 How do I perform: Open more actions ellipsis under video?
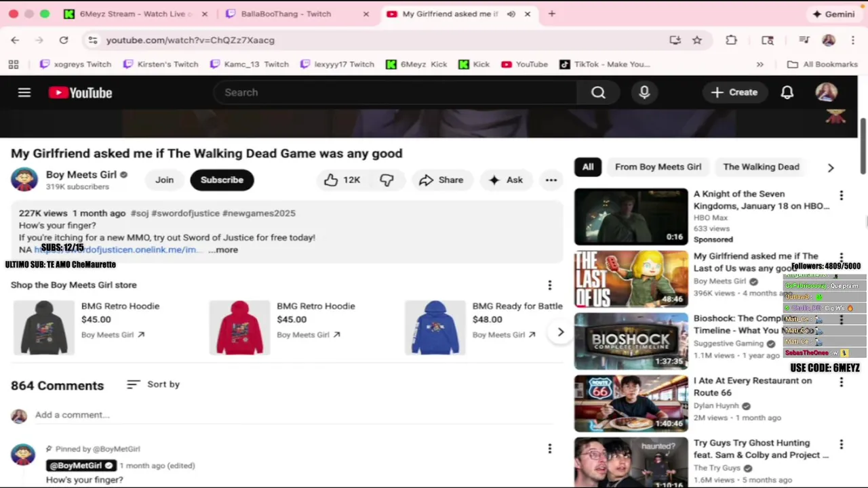point(551,180)
